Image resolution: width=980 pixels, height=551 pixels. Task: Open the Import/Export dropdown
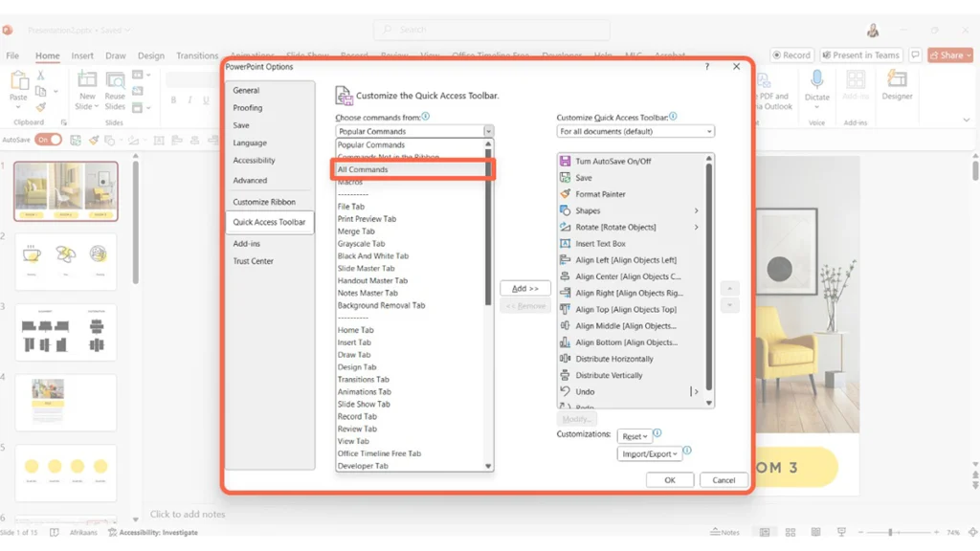[x=649, y=453]
